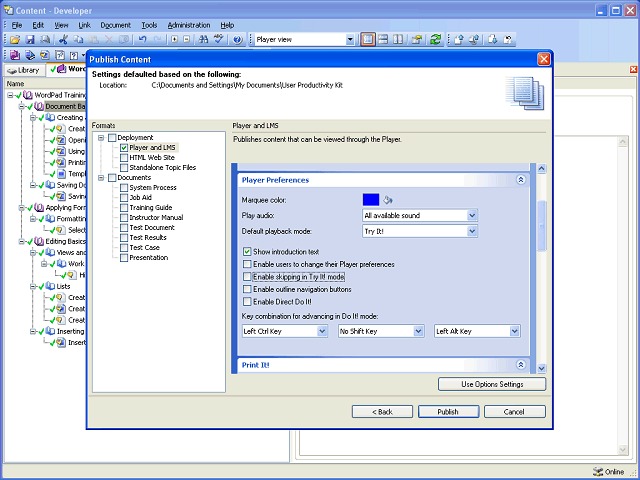This screenshot has height=480, width=640.
Task: Click the preferences panel scrollbar thumb
Action: tap(541, 226)
